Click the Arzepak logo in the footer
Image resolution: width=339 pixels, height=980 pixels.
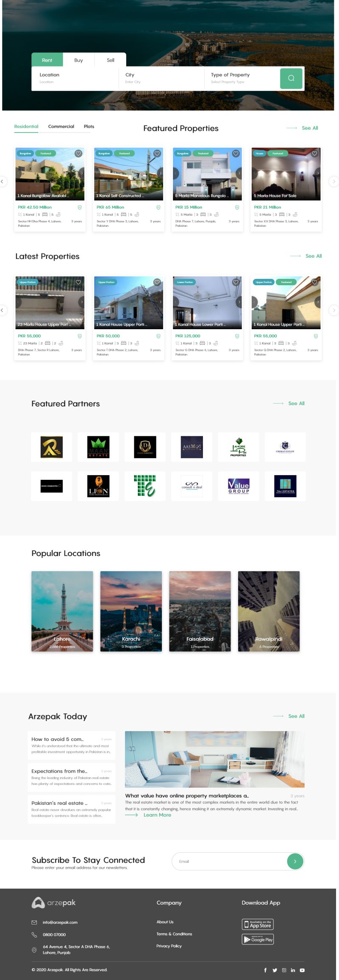54,903
